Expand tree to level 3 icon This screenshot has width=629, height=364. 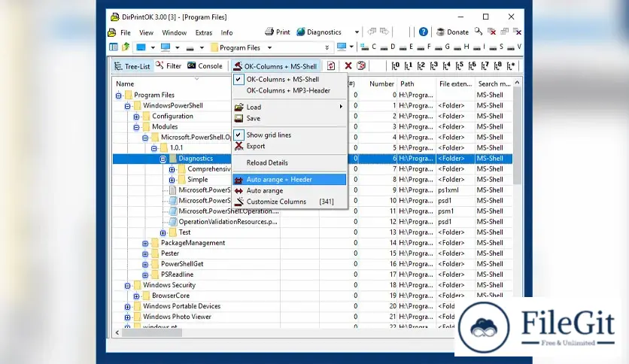point(434,65)
